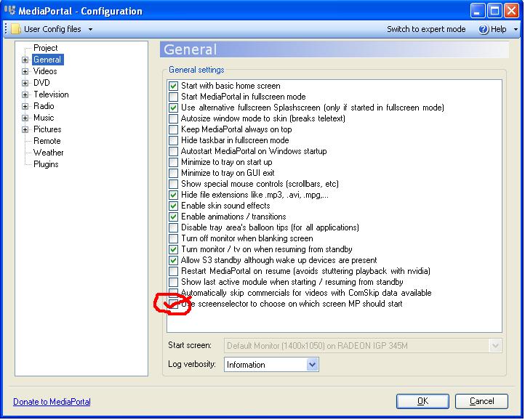Expand the Pictures tree node

(25, 129)
